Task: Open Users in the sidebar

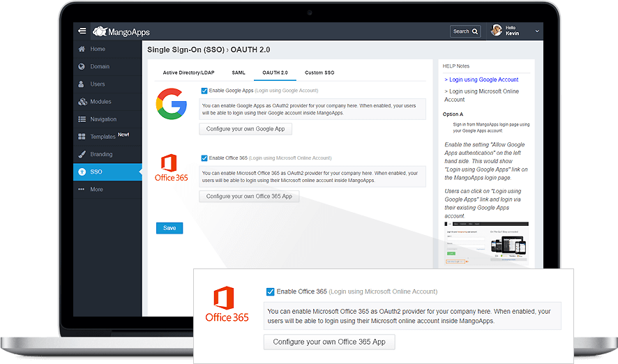Action: tap(107, 84)
